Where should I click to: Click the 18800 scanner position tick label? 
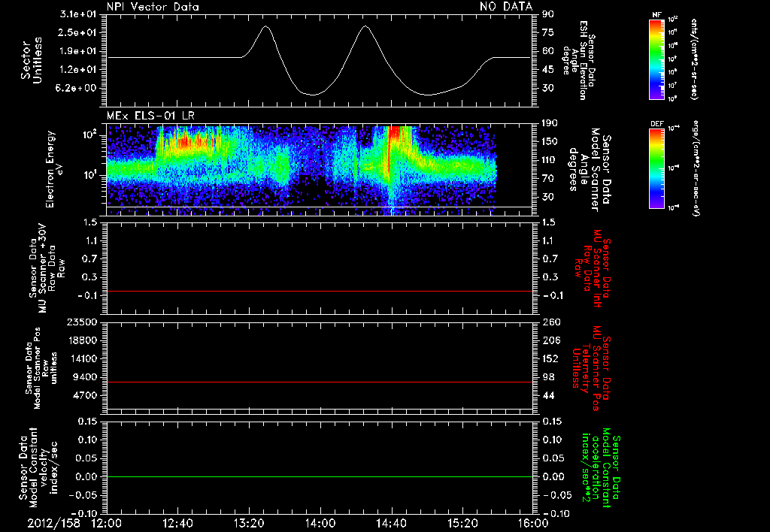(x=81, y=340)
